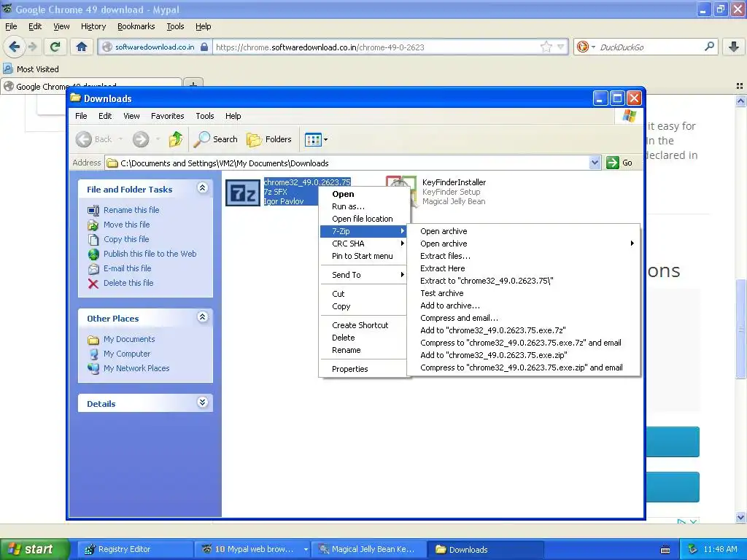
Task: Choose Extract to "chrome32_49.0.2623.75\"
Action: [x=523, y=281]
